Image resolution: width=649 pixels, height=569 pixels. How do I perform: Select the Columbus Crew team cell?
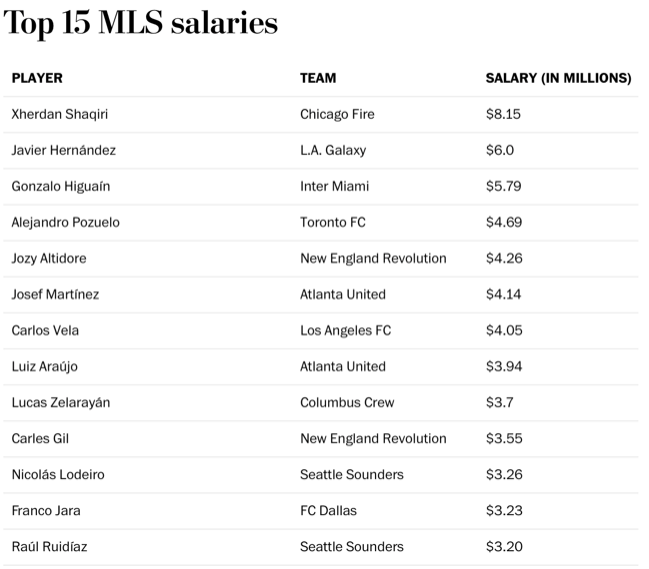[347, 402]
